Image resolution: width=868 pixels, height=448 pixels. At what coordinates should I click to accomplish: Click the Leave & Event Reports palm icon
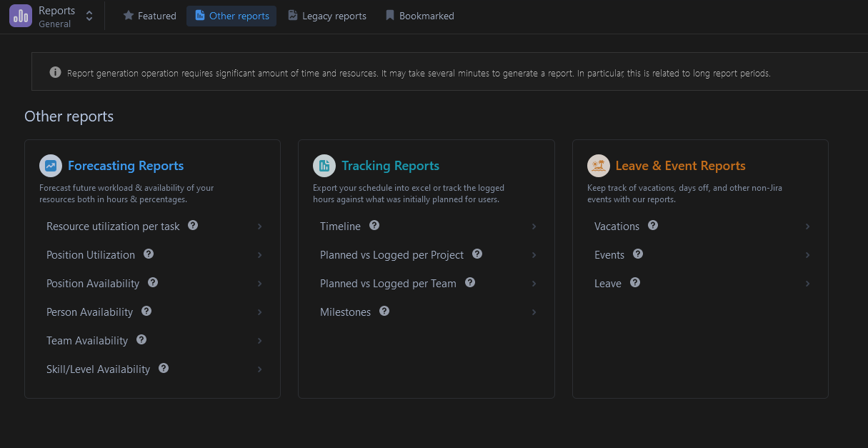pyautogui.click(x=599, y=166)
